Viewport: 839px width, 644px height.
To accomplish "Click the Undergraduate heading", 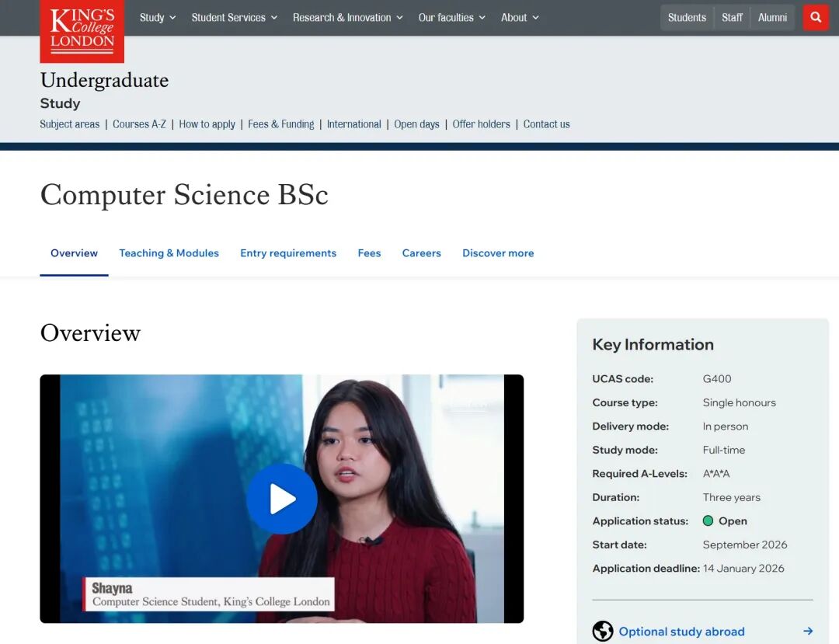I will tap(104, 80).
